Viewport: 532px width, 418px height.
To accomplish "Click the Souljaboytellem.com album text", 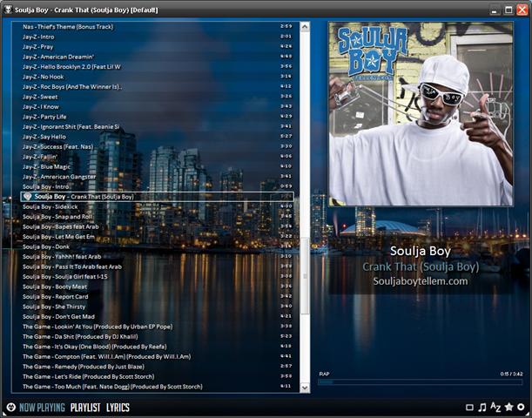I will [x=421, y=281].
